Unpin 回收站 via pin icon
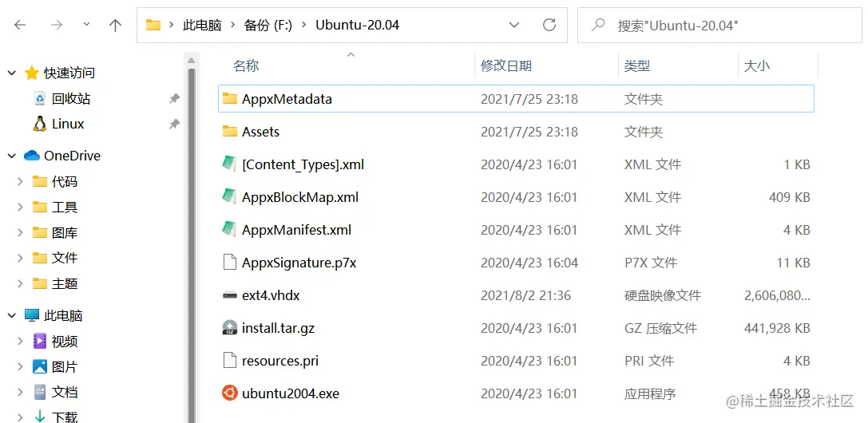 click(174, 99)
